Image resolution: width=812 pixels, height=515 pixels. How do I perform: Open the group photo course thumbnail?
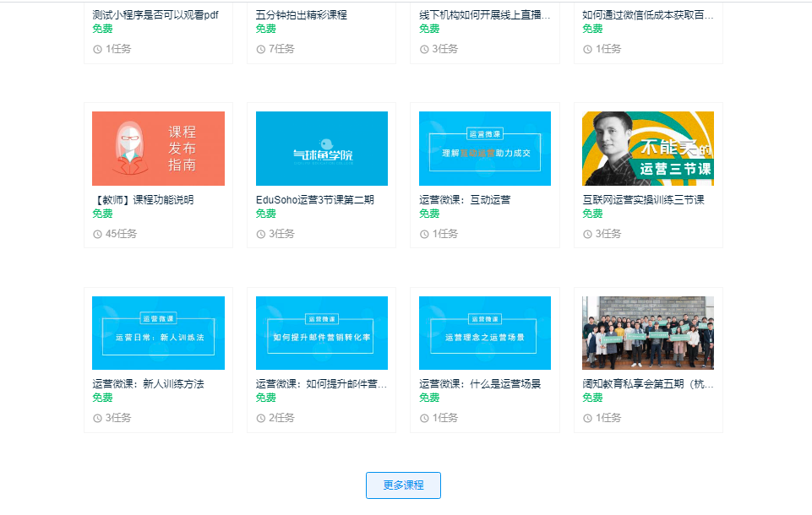[x=648, y=333]
